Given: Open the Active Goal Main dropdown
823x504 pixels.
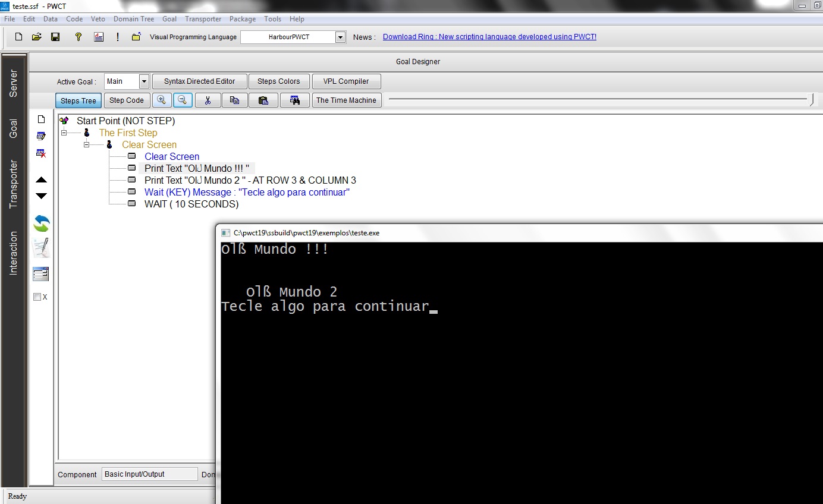Looking at the screenshot, I should (x=144, y=81).
